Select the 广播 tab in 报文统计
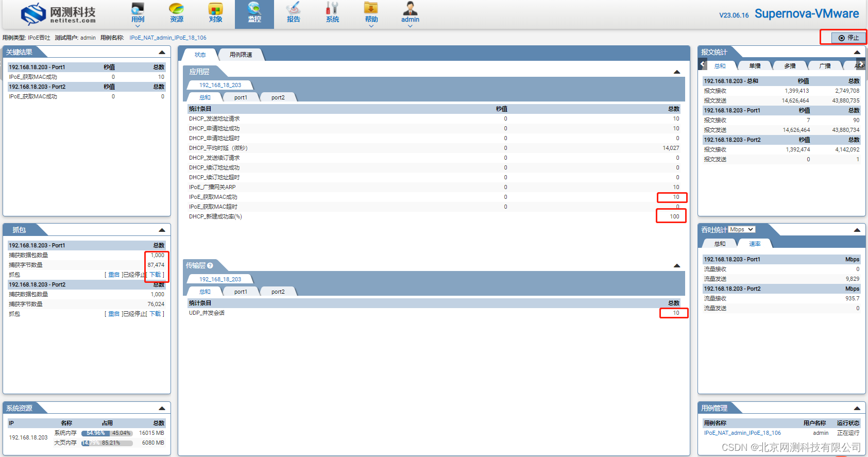This screenshot has height=457, width=868. 825,66
